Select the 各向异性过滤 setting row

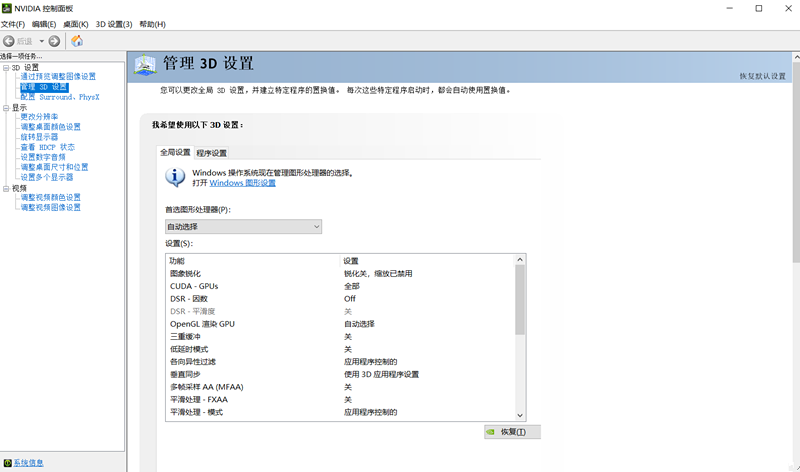point(340,362)
